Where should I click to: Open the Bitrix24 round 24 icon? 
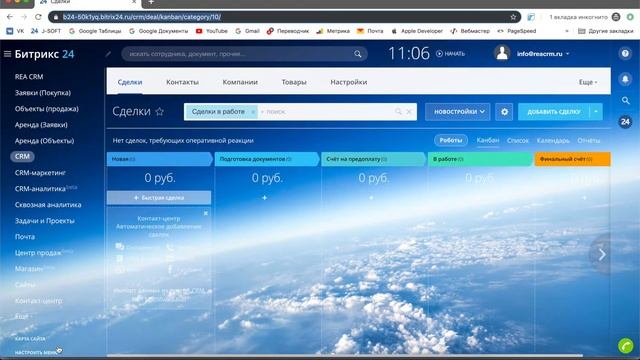(x=625, y=122)
